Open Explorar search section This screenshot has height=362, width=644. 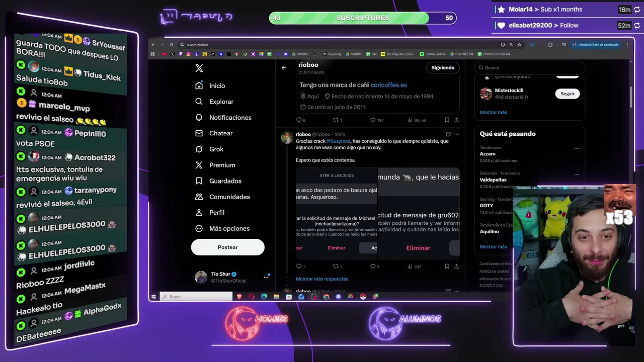point(214,102)
